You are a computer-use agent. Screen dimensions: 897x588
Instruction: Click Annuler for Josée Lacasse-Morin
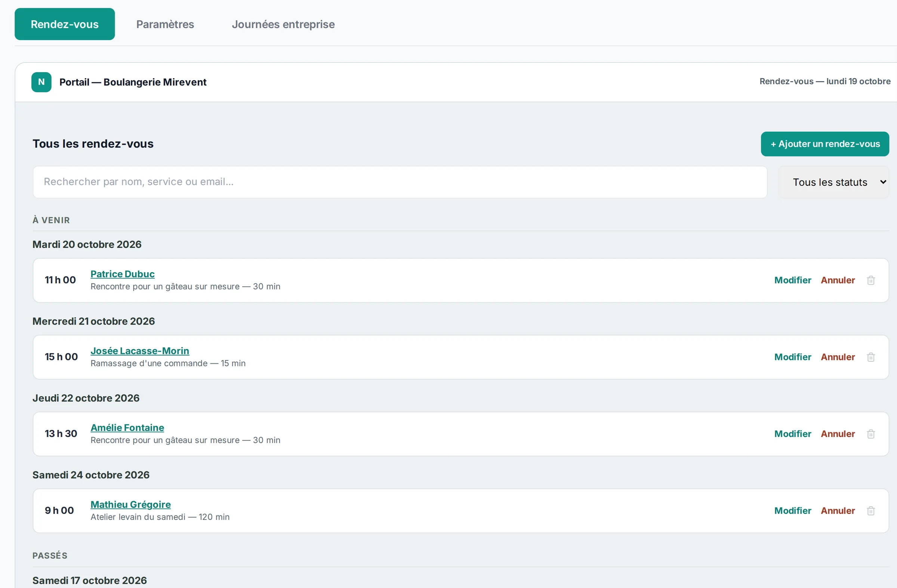click(838, 357)
